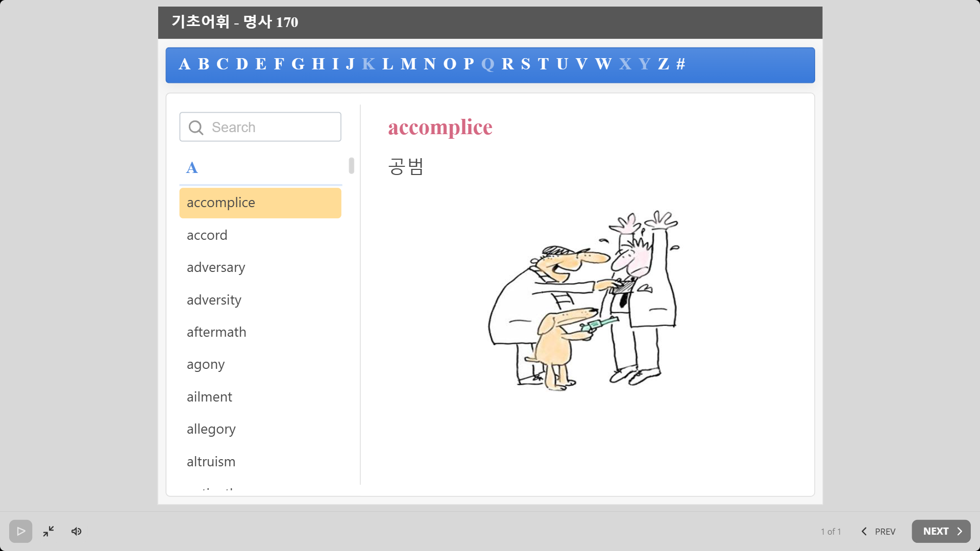Jump to letter M in alphabet bar
Screen dimensions: 980x551
click(x=408, y=64)
